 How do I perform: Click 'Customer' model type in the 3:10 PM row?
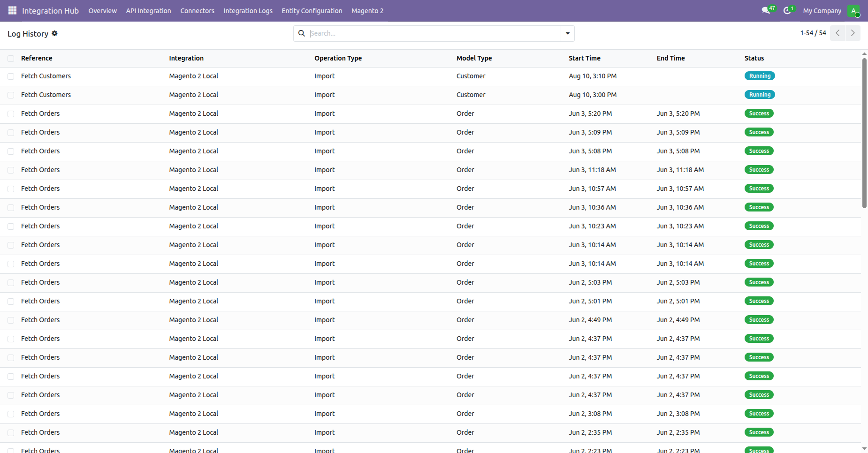pyautogui.click(x=471, y=76)
